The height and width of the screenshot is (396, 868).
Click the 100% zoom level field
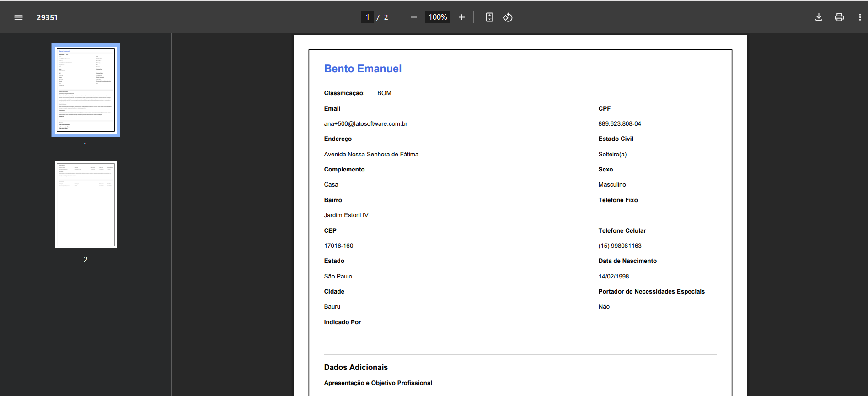(x=438, y=17)
